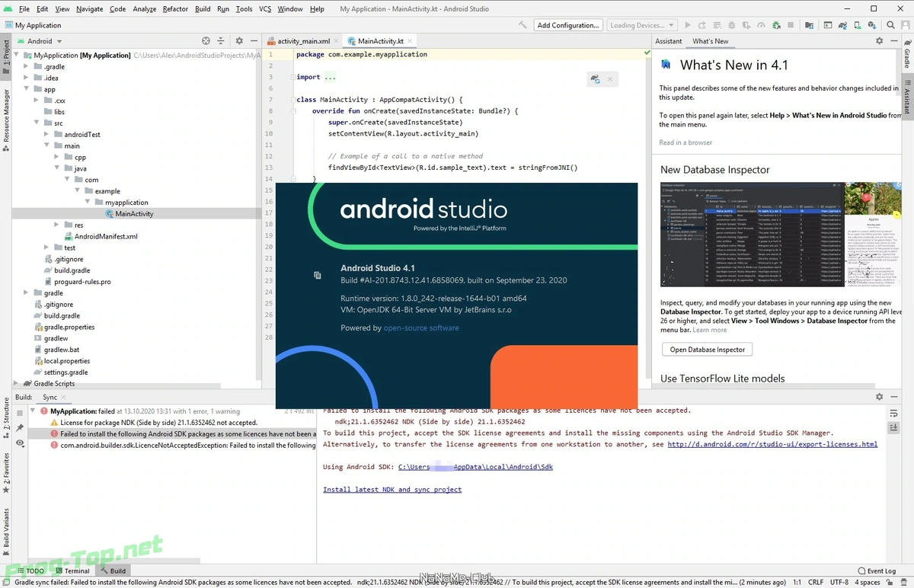Click open-source software link in About dialog
914x588 pixels.
[421, 328]
